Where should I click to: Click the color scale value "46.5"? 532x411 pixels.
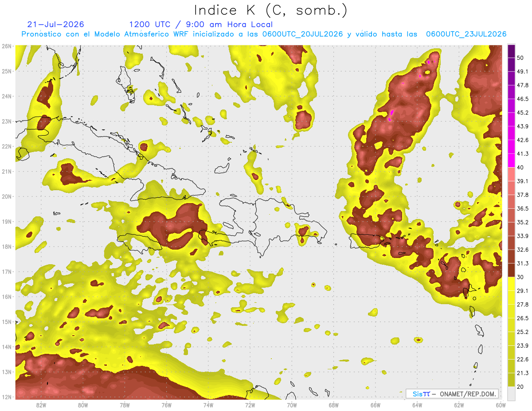[523, 99]
